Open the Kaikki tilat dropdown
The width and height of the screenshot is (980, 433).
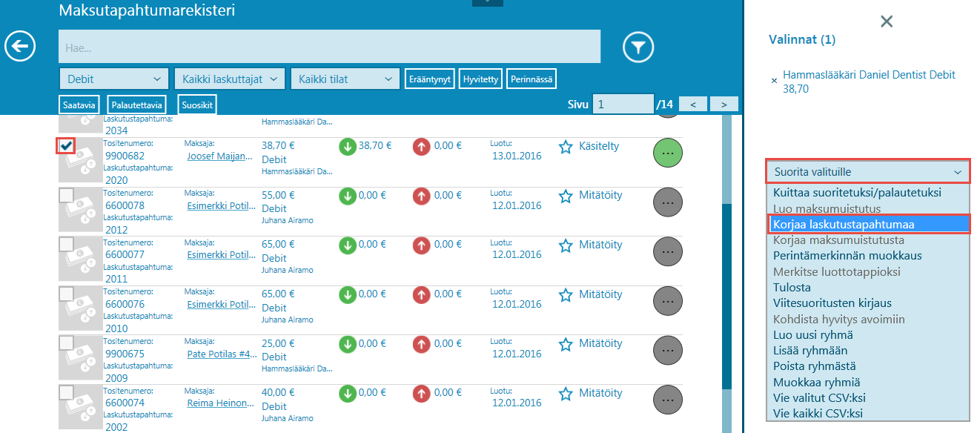tap(345, 79)
